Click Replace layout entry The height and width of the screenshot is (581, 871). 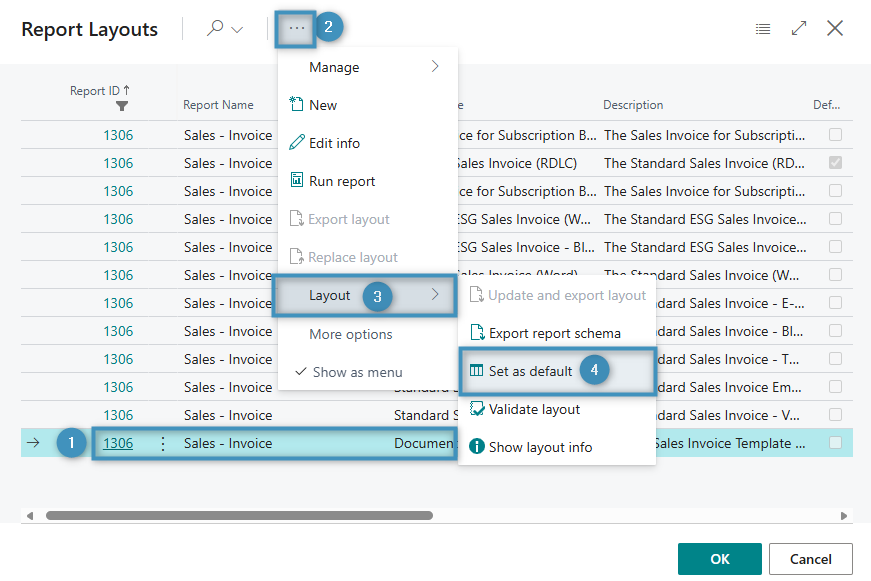367,257
